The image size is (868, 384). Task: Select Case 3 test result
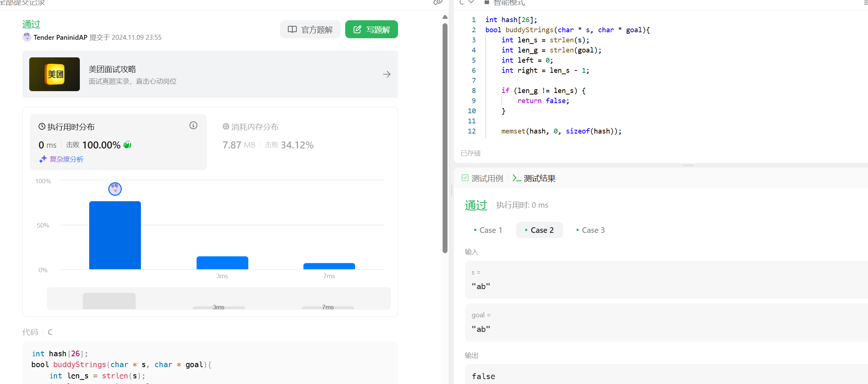point(590,230)
